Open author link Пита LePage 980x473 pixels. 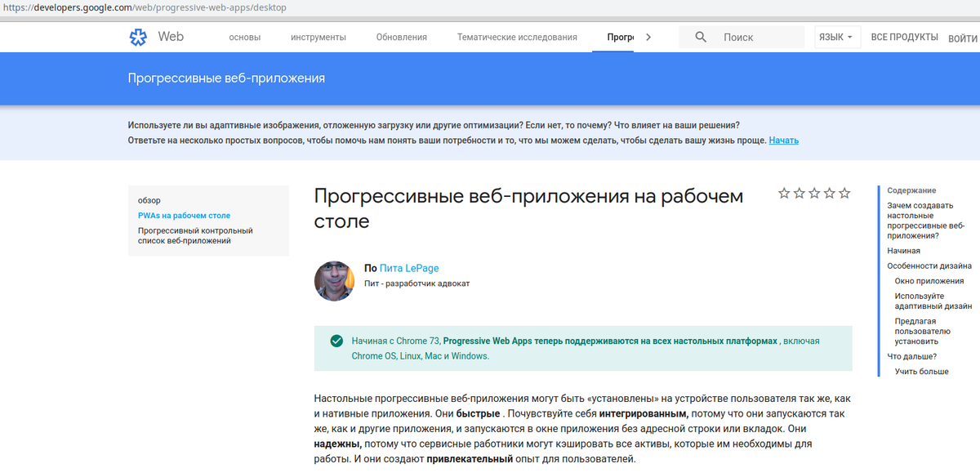coord(409,268)
